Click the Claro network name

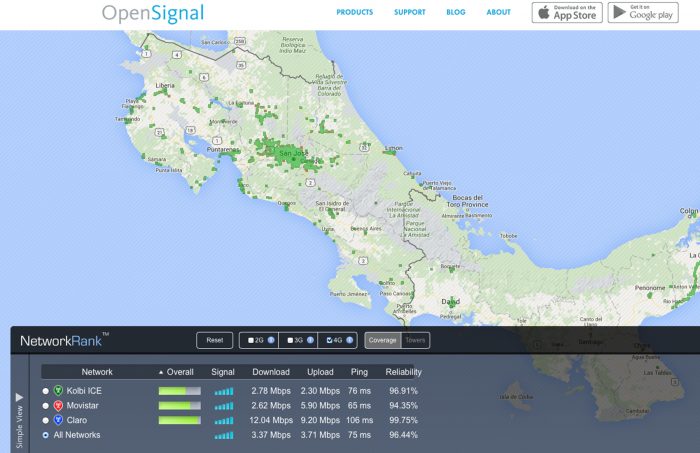(x=77, y=420)
